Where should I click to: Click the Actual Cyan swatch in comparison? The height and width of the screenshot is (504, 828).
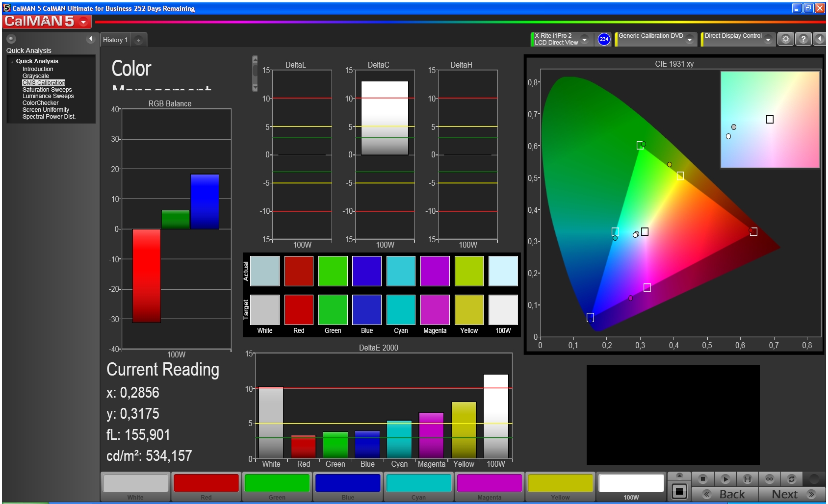[x=401, y=271]
